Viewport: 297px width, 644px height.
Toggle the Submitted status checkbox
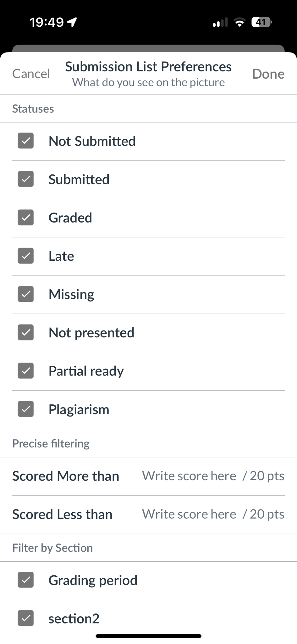tap(26, 179)
